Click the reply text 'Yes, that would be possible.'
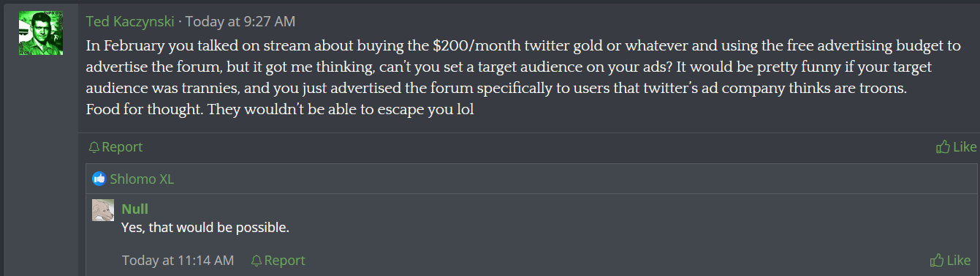 pos(205,228)
